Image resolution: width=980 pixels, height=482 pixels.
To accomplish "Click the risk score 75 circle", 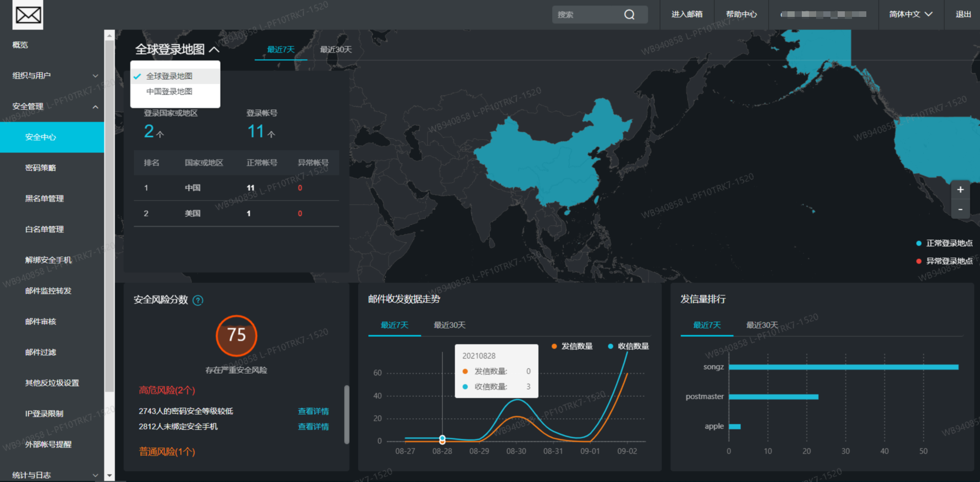I will tap(237, 336).
